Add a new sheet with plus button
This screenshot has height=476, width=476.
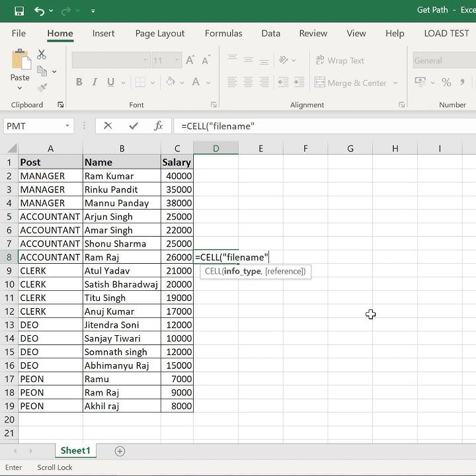click(120, 451)
